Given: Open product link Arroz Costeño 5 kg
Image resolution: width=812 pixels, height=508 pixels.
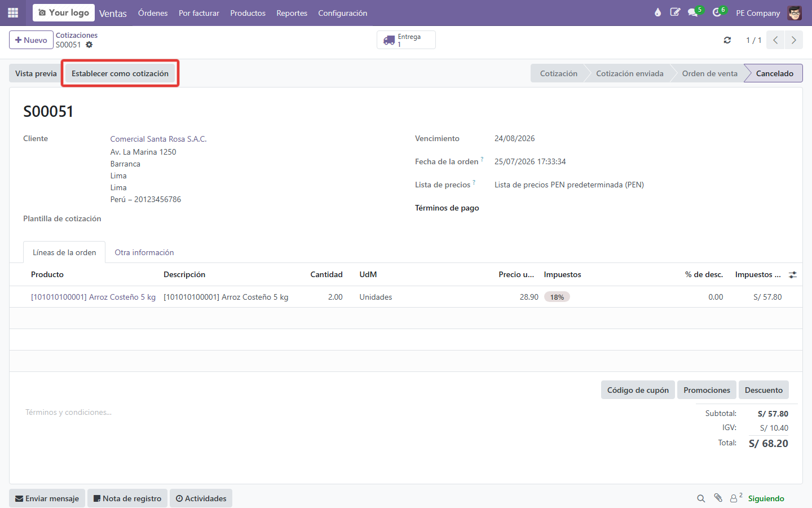Looking at the screenshot, I should click(93, 297).
